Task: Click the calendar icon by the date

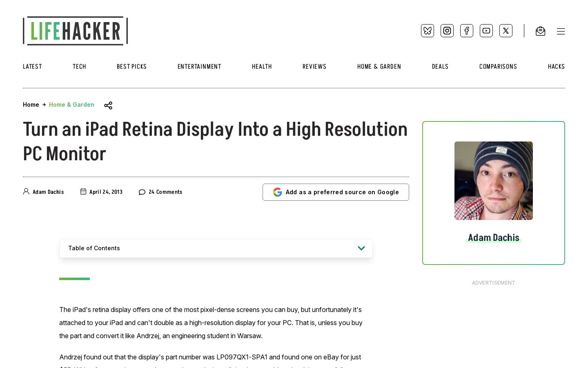Action: pos(83,191)
